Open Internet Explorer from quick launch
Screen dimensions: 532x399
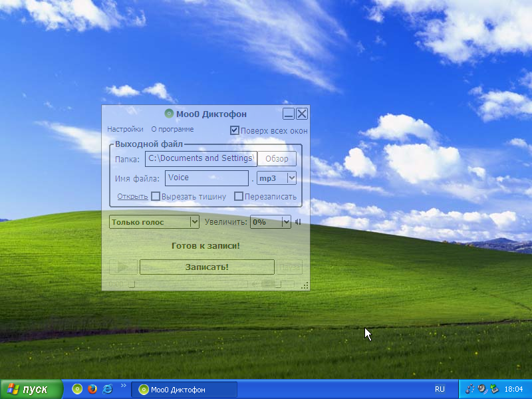coord(108,389)
